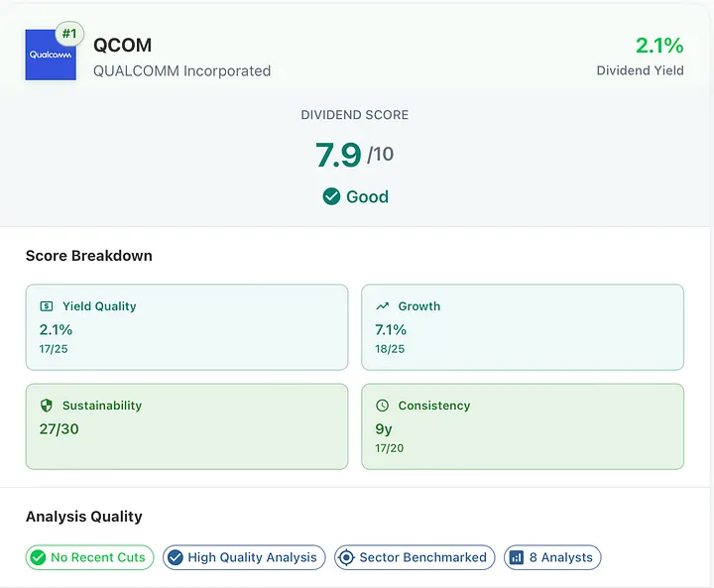The width and height of the screenshot is (714, 588).
Task: Click the Consistency label
Action: click(434, 406)
